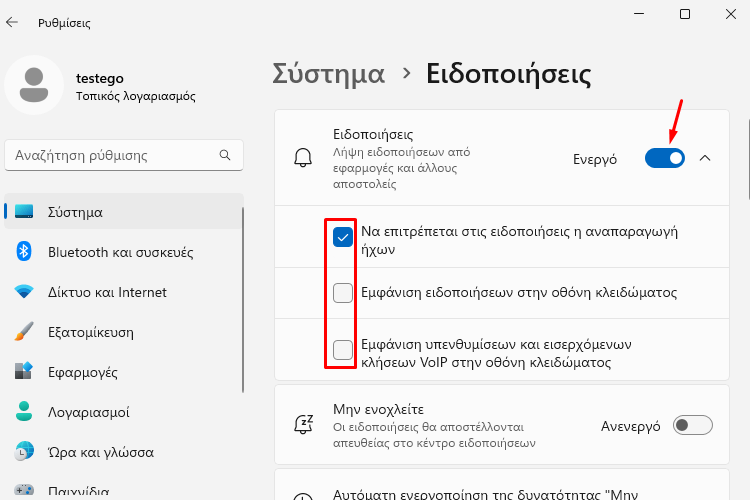Click the Μην ενοχλείτε snooze bell icon
This screenshot has width=750, height=500.
pyautogui.click(x=304, y=425)
